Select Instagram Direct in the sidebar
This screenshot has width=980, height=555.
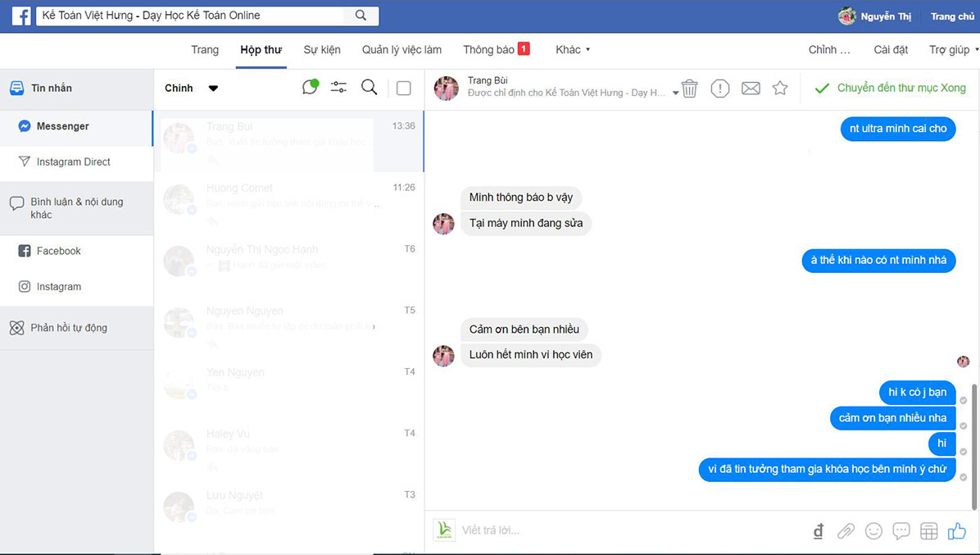pyautogui.click(x=74, y=162)
